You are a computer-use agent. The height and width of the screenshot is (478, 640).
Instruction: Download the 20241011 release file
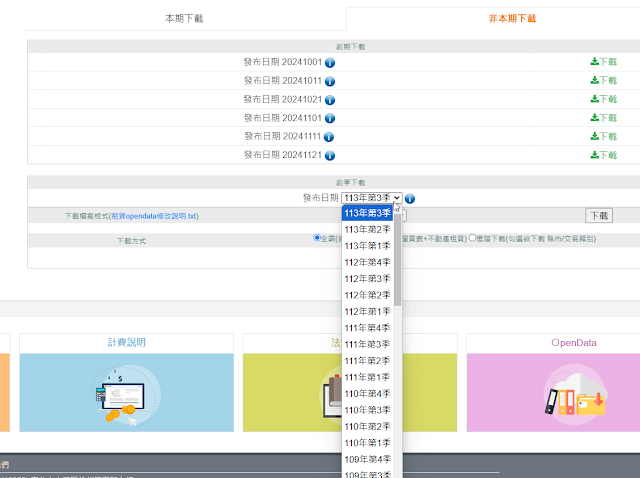[x=604, y=80]
